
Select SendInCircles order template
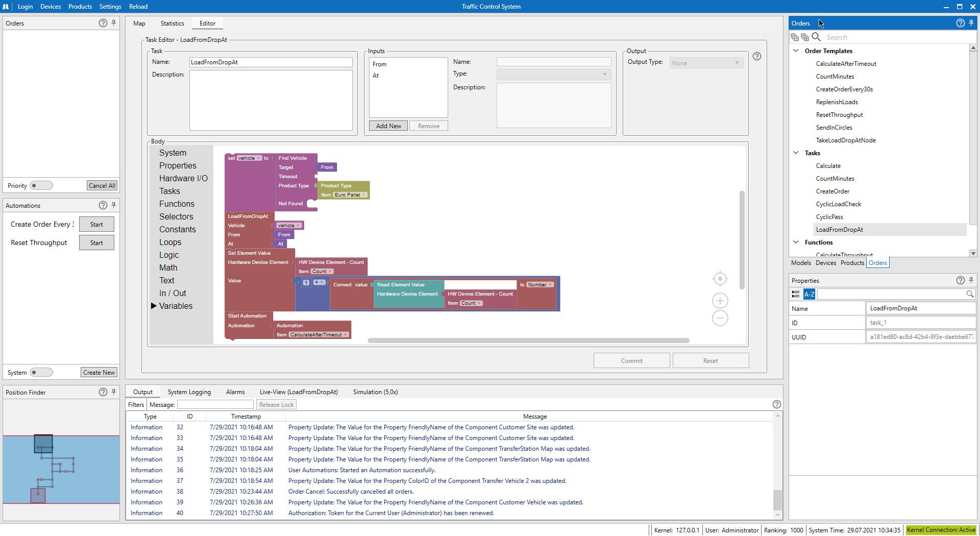[834, 128]
